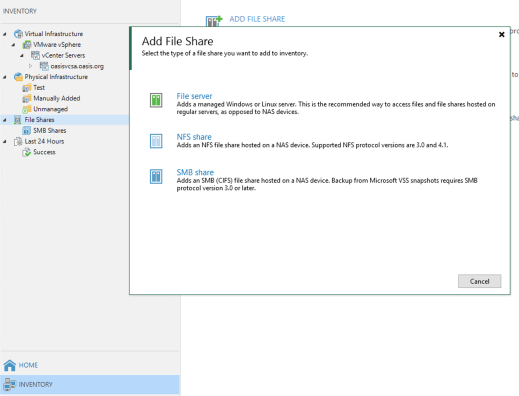519x396 pixels.
Task: Click the Home house icon
Action: (10, 365)
